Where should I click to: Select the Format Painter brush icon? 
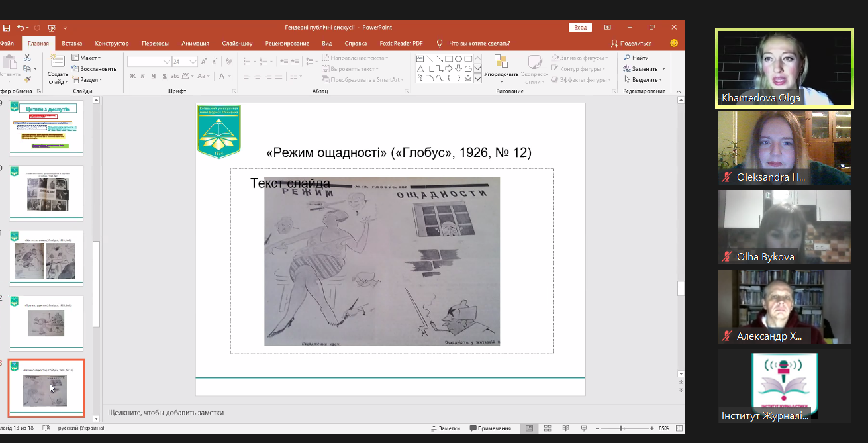pyautogui.click(x=27, y=79)
